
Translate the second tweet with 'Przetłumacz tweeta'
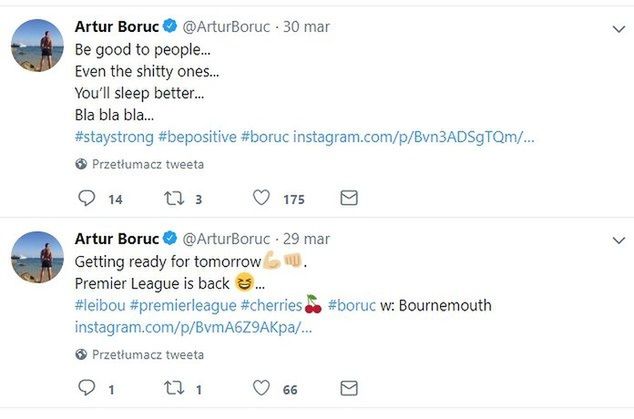coord(148,354)
